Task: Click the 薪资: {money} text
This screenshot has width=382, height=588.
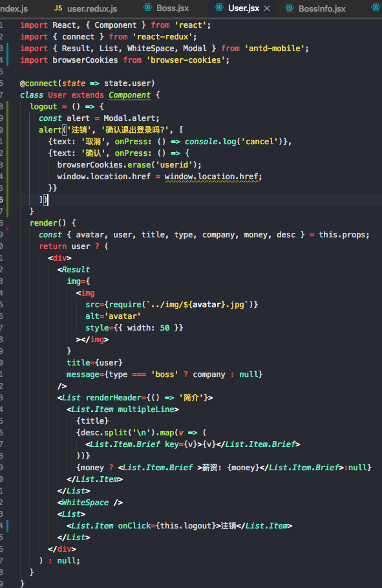Action: point(231,467)
